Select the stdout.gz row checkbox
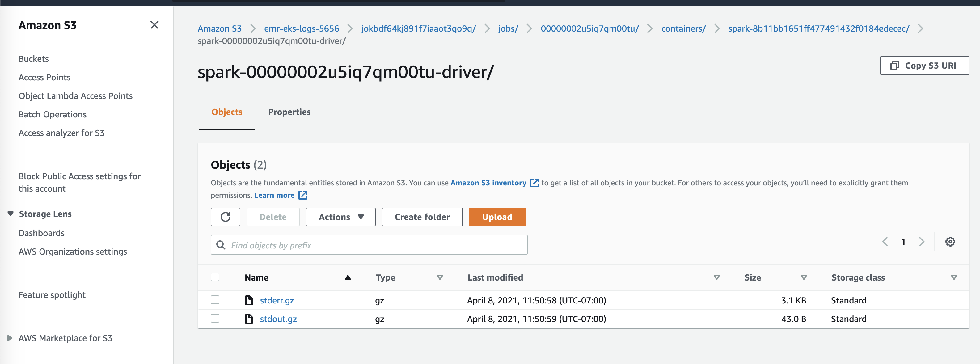980x364 pixels. coord(215,318)
